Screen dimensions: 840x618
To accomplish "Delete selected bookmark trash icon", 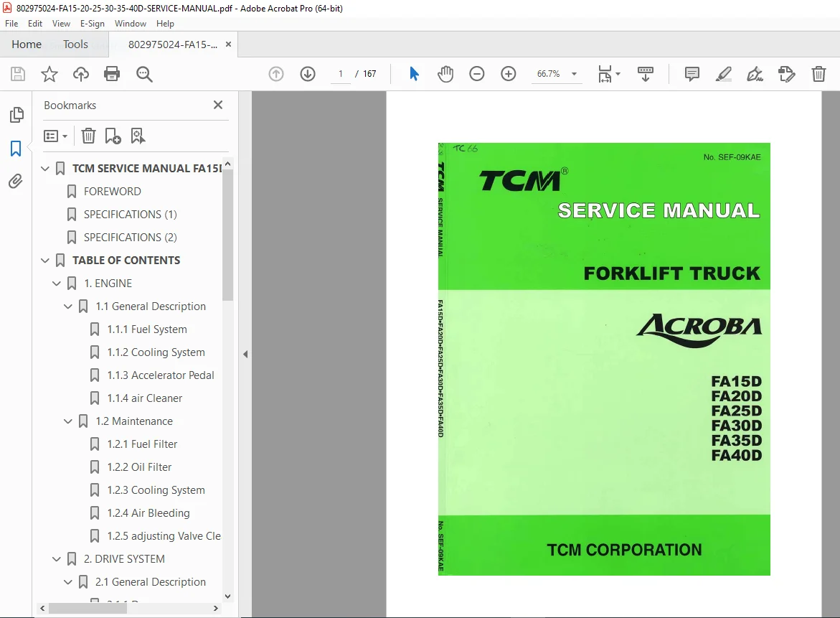I will click(88, 136).
